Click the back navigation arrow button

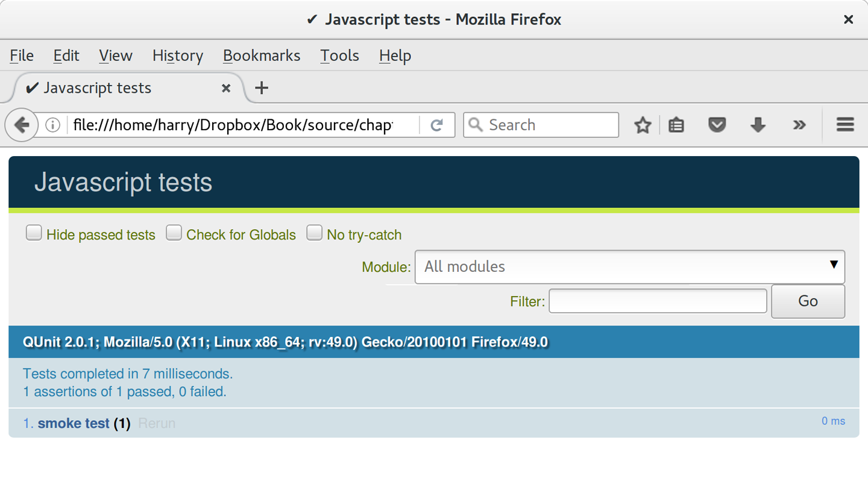point(22,125)
